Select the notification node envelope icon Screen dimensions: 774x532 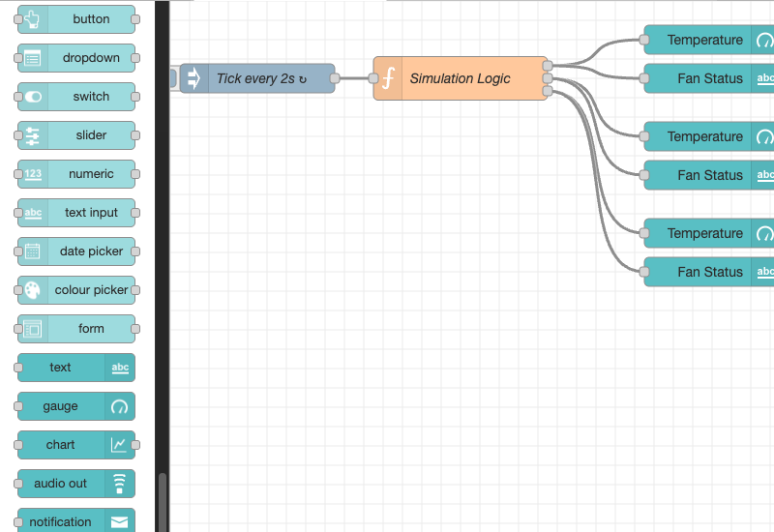120,521
